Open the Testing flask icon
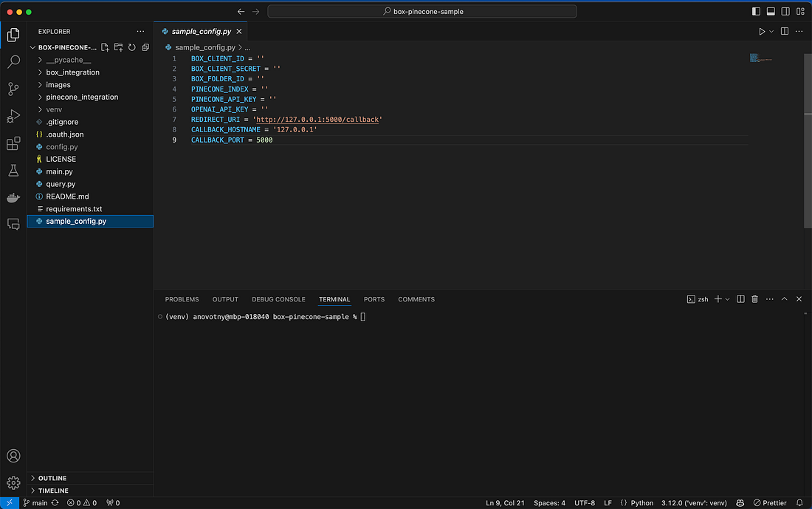This screenshot has width=812, height=509. (13, 170)
